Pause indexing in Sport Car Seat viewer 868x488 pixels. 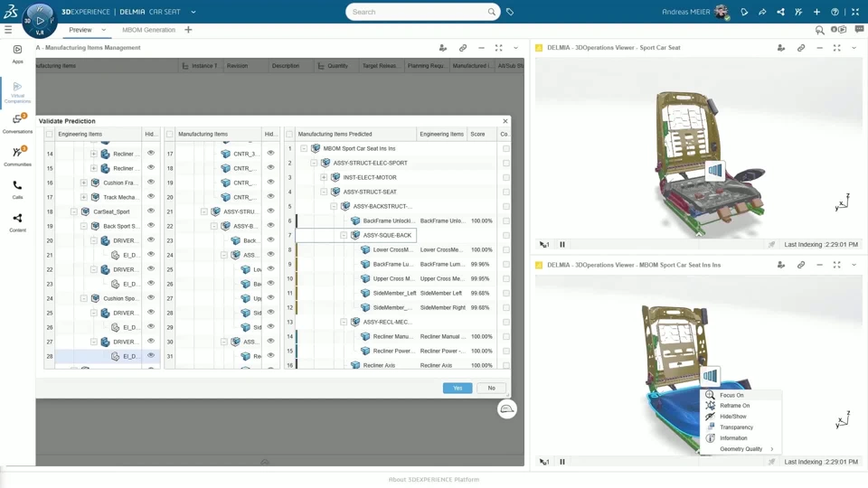[562, 244]
